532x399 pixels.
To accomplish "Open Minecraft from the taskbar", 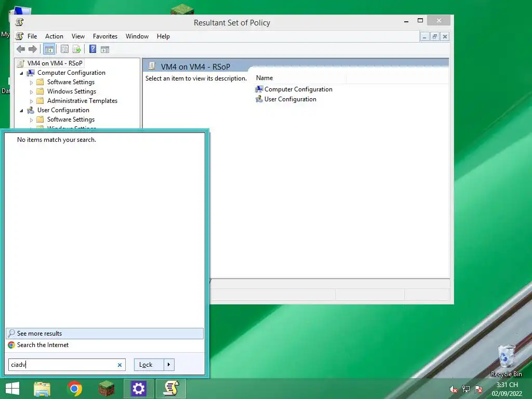I will pos(107,389).
